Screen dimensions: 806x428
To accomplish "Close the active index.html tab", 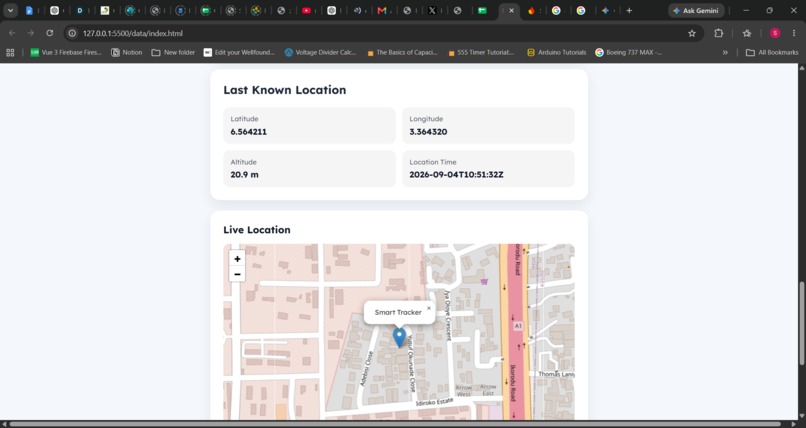I will coord(511,10).
